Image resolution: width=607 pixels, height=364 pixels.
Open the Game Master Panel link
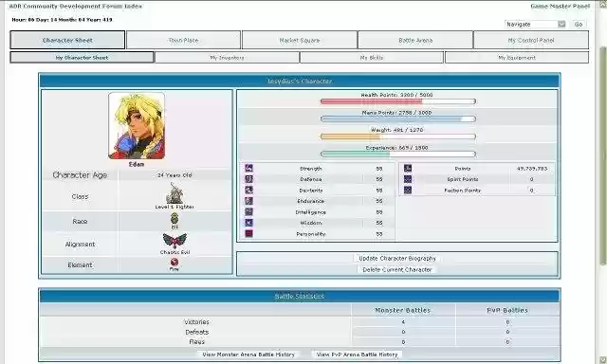[x=561, y=6]
